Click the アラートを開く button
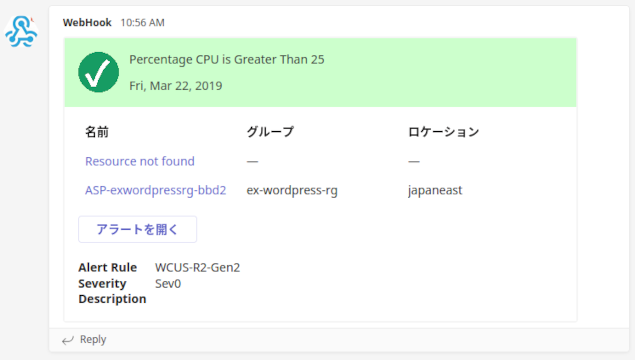Viewport: 635px width, 360px height. pos(137,230)
